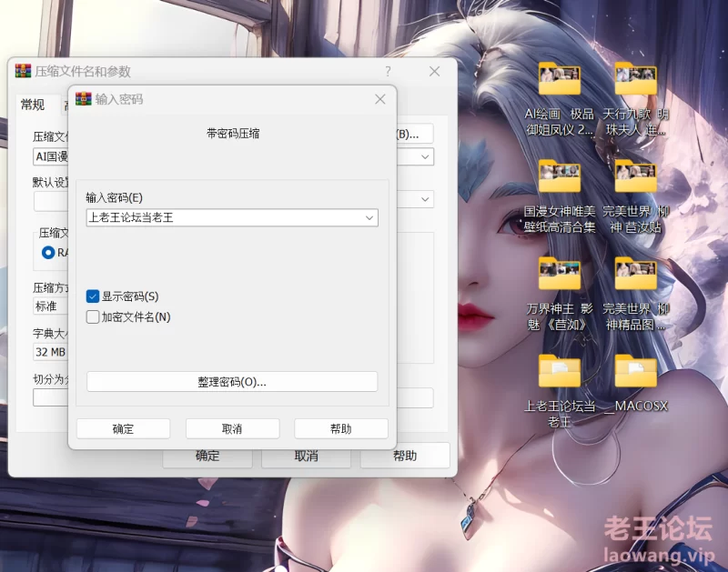Switch to the 常规 tab
This screenshot has height=572, width=728.
click(x=33, y=105)
